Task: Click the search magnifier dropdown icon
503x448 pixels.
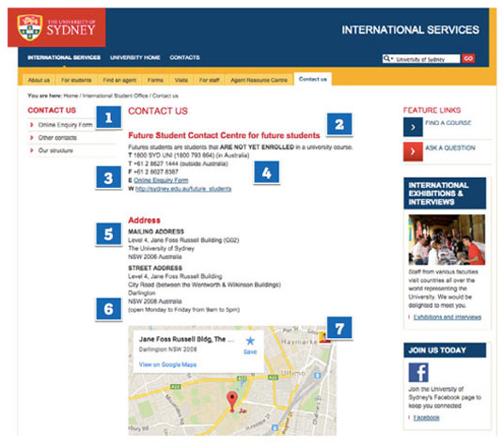Action: [388, 58]
